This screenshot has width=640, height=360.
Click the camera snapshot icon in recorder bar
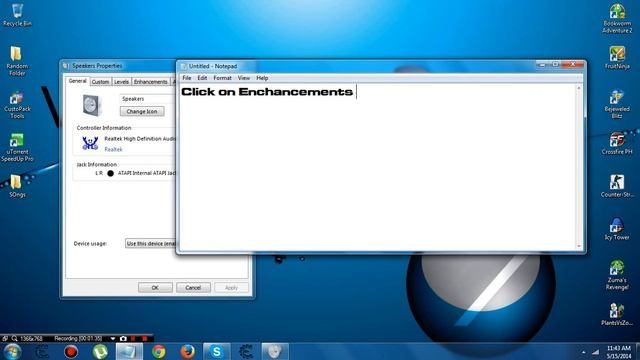coord(123,338)
